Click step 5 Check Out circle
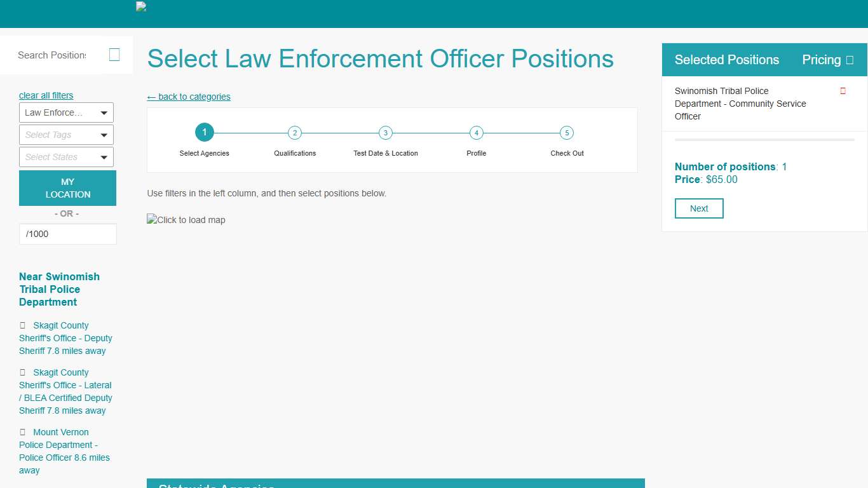 point(567,133)
